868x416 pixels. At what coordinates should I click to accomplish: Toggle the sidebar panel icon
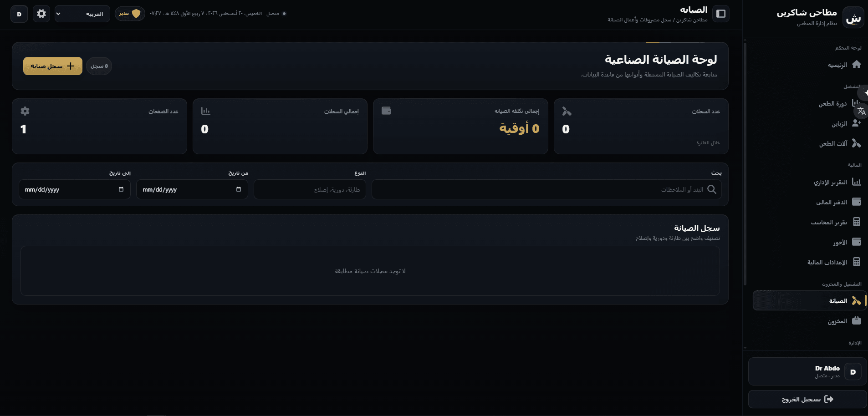tap(721, 14)
